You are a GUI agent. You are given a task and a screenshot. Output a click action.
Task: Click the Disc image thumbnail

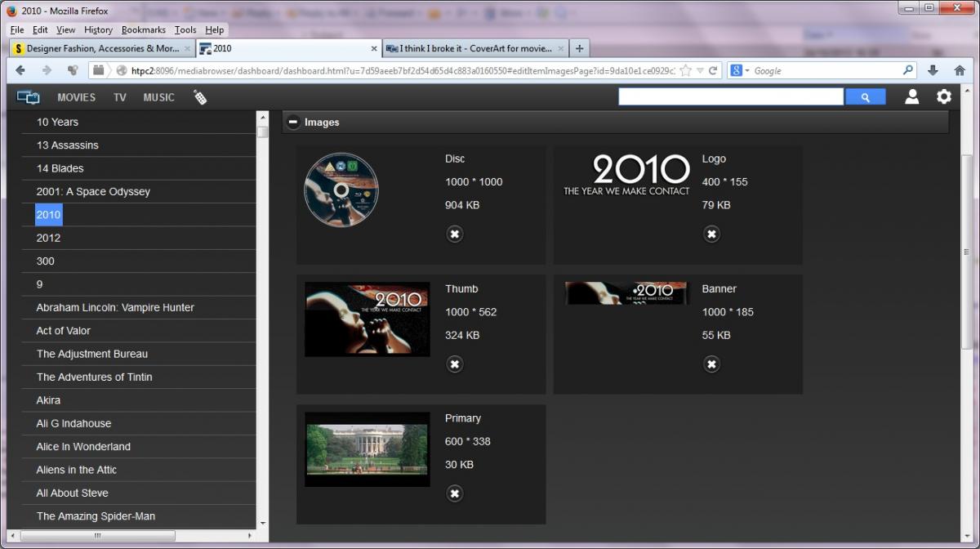[x=341, y=190]
